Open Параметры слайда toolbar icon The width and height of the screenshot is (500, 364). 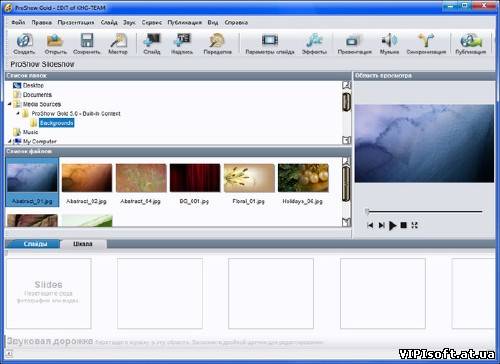pos(270,41)
